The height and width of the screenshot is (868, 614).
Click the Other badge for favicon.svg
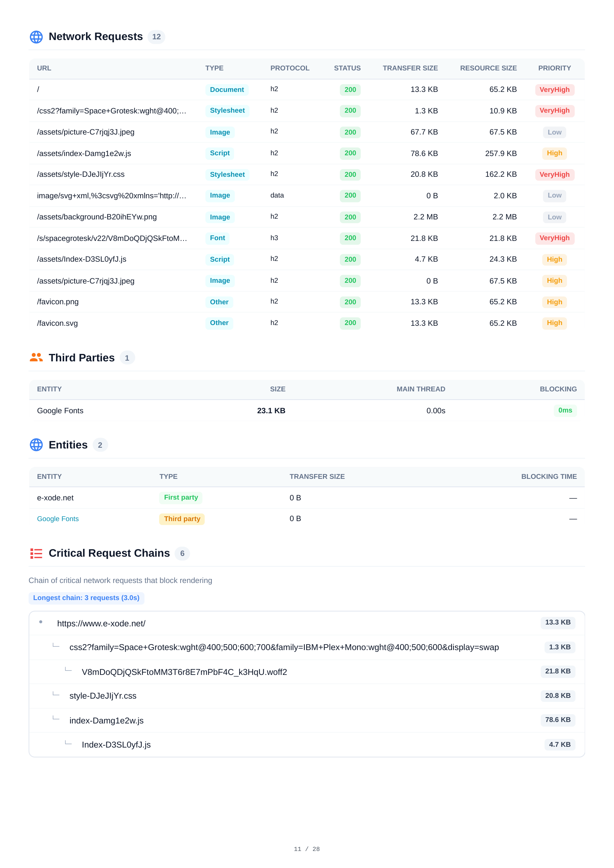click(219, 323)
